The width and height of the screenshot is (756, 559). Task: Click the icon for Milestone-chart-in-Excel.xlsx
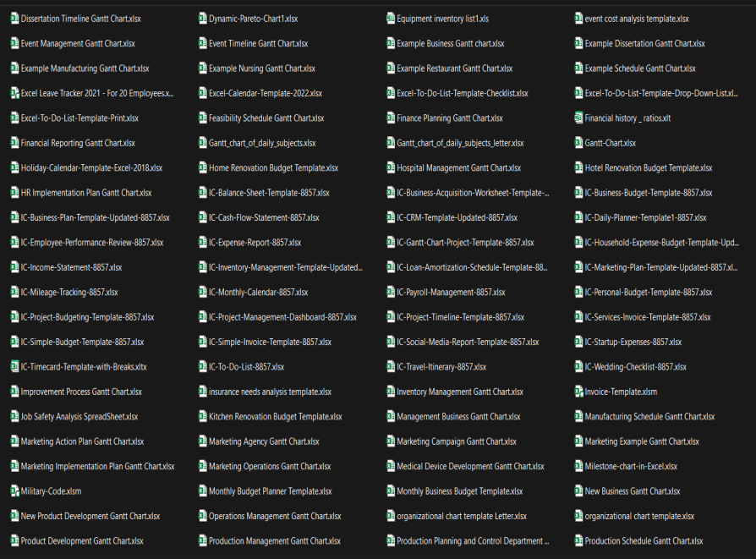pyautogui.click(x=578, y=466)
